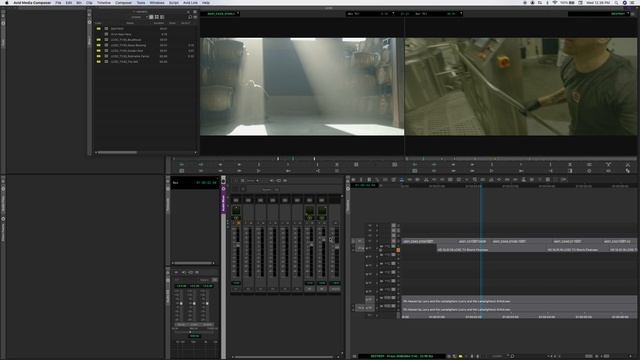Image resolution: width=640 pixels, height=360 pixels.
Task: Click the audio mixer horizontal scrollbar
Action: [x=284, y=357]
